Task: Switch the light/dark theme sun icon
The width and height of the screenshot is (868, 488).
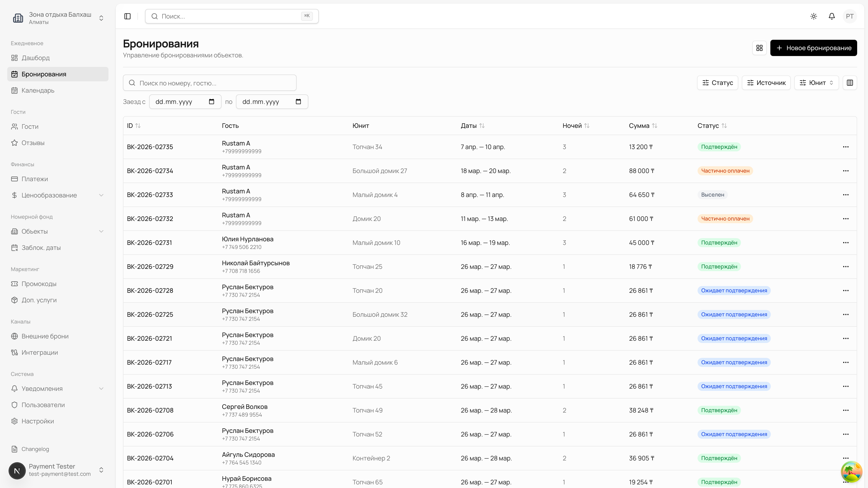Action: click(x=814, y=16)
